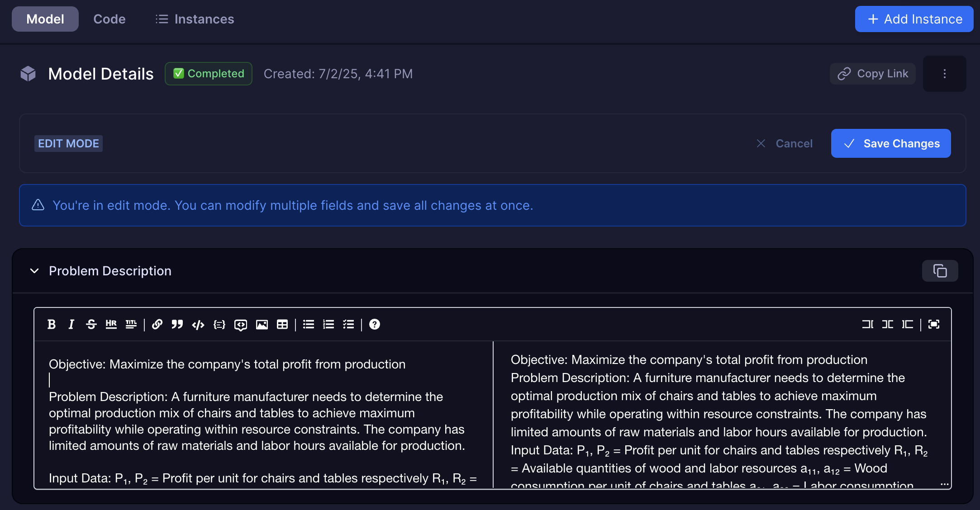Image resolution: width=980 pixels, height=510 pixels.
Task: Insert a block quote
Action: [x=177, y=324]
